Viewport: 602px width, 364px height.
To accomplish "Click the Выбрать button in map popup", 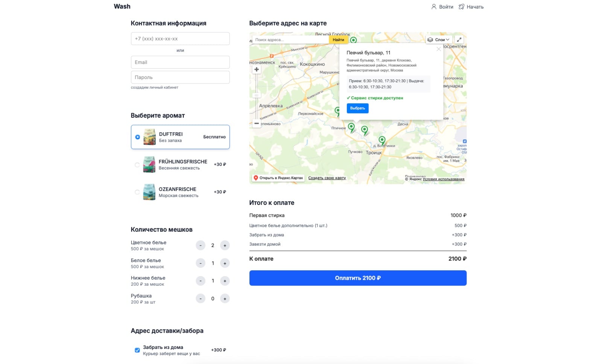I will pos(357,108).
